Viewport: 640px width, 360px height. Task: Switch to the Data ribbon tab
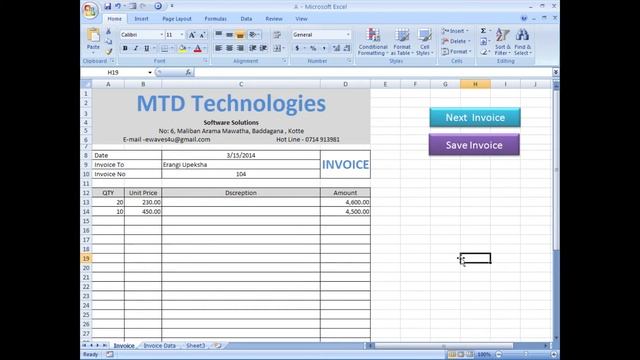(246, 19)
